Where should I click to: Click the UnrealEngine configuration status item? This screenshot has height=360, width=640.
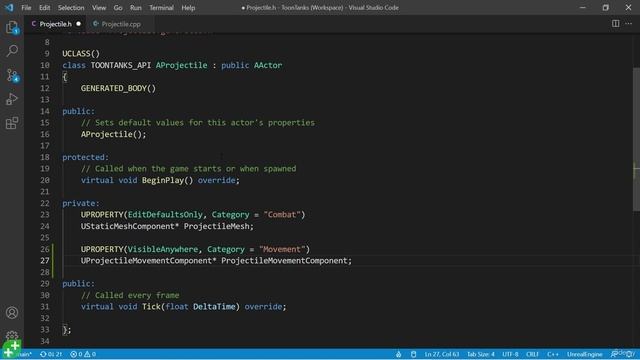point(584,354)
